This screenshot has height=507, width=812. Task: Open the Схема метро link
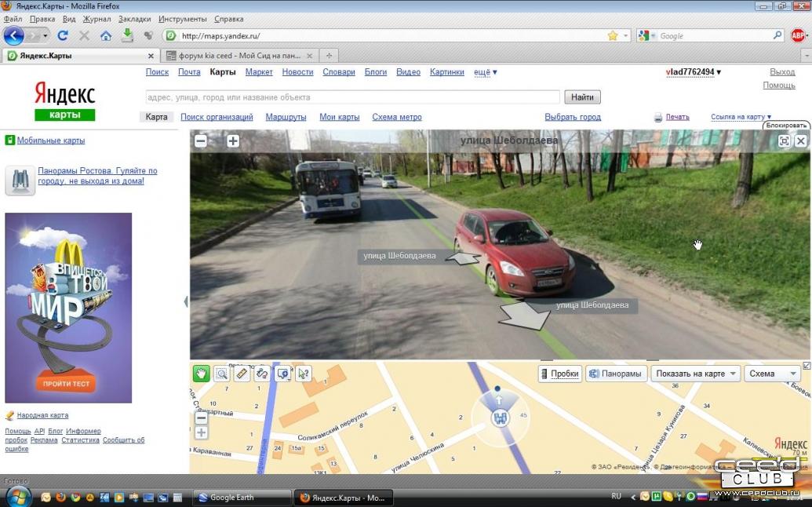397,117
